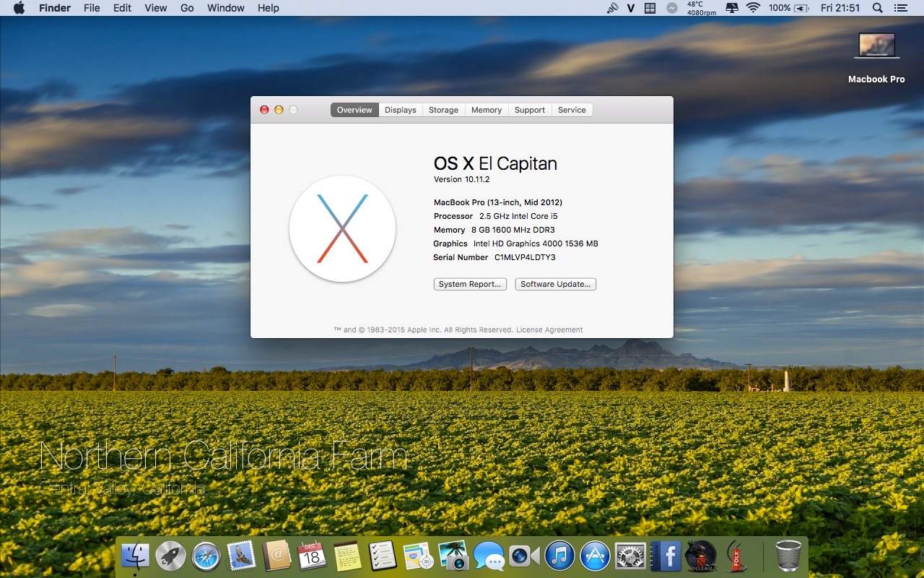
Task: Launch iTunes from the Dock
Action: pos(560,556)
